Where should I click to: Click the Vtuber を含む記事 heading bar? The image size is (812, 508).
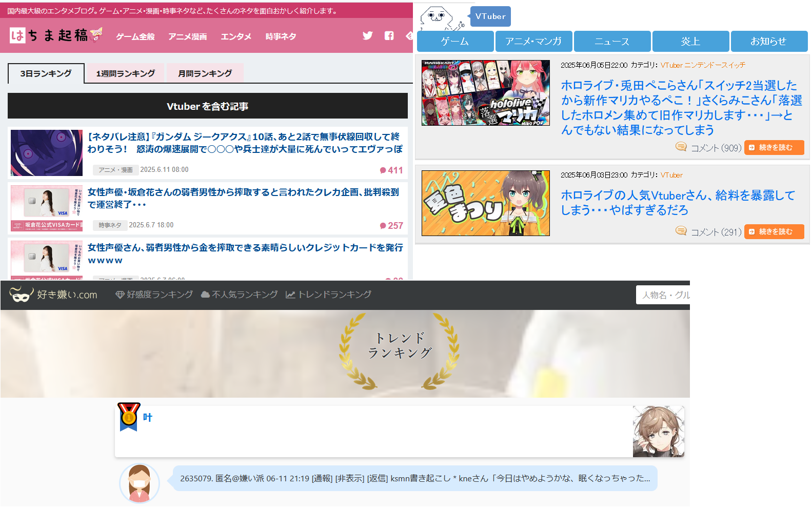(208, 106)
